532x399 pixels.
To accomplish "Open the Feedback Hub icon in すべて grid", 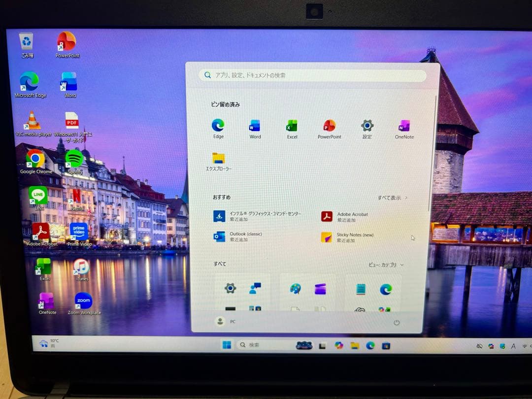I will tap(255, 288).
